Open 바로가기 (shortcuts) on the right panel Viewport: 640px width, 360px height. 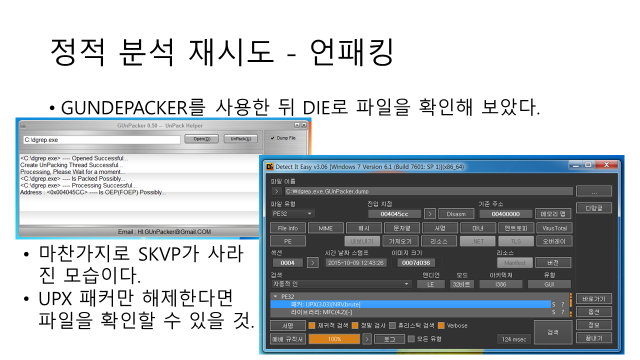pos(594,299)
